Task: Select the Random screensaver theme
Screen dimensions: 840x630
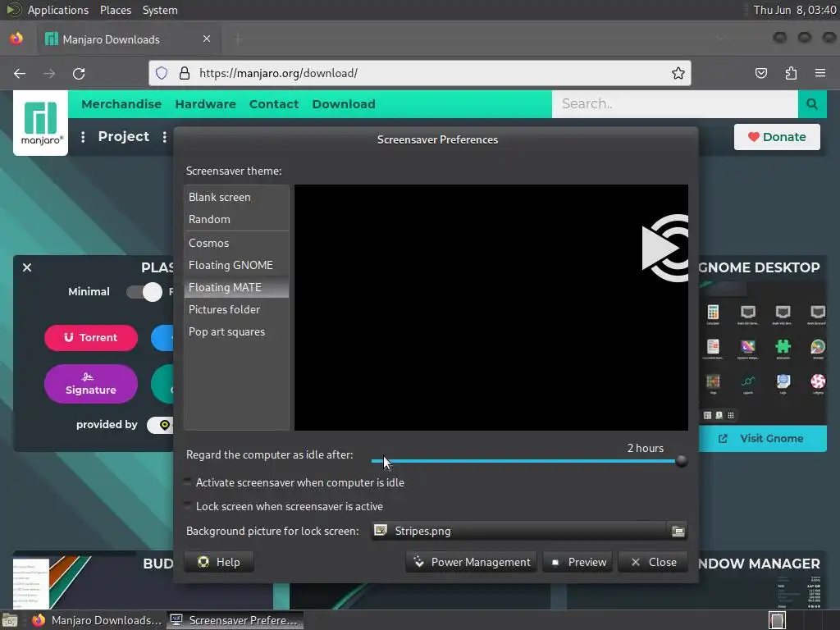Action: 236,219
